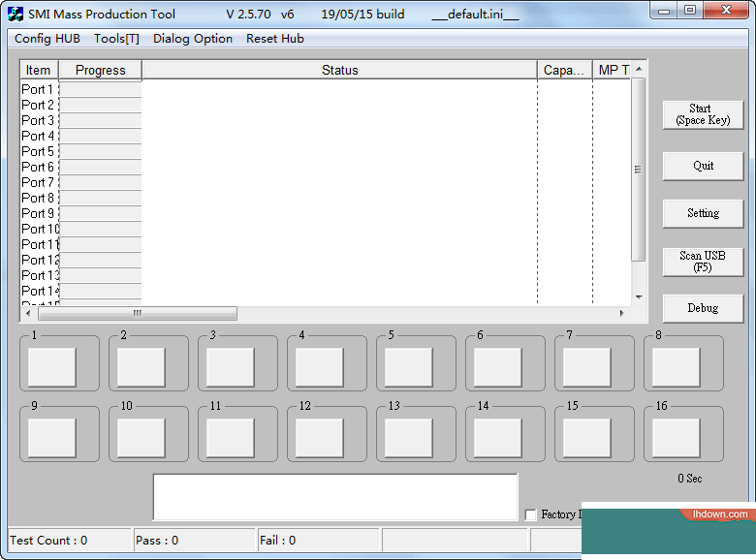This screenshot has height=560, width=756.
Task: Open the Dialog Option menu
Action: point(193,39)
